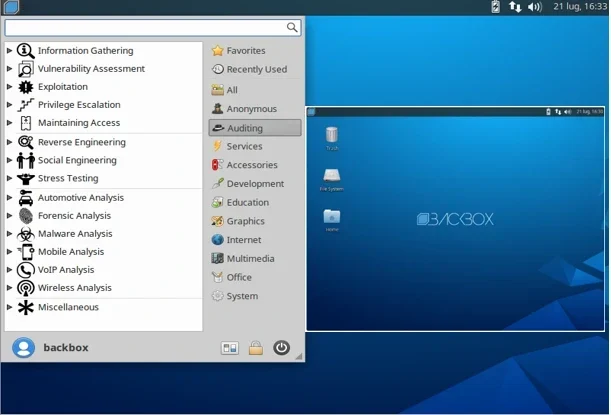The width and height of the screenshot is (611, 415).
Task: Expand the Vulnerability Assessment arrow
Action: (x=9, y=69)
